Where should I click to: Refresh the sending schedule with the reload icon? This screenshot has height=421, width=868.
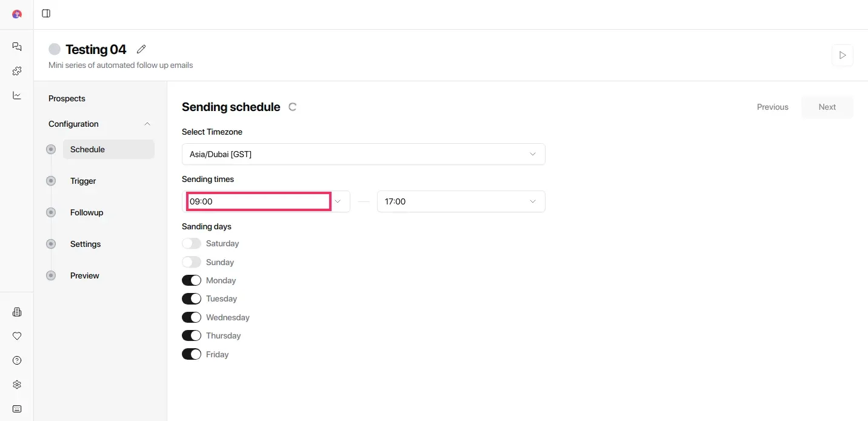[x=293, y=107]
